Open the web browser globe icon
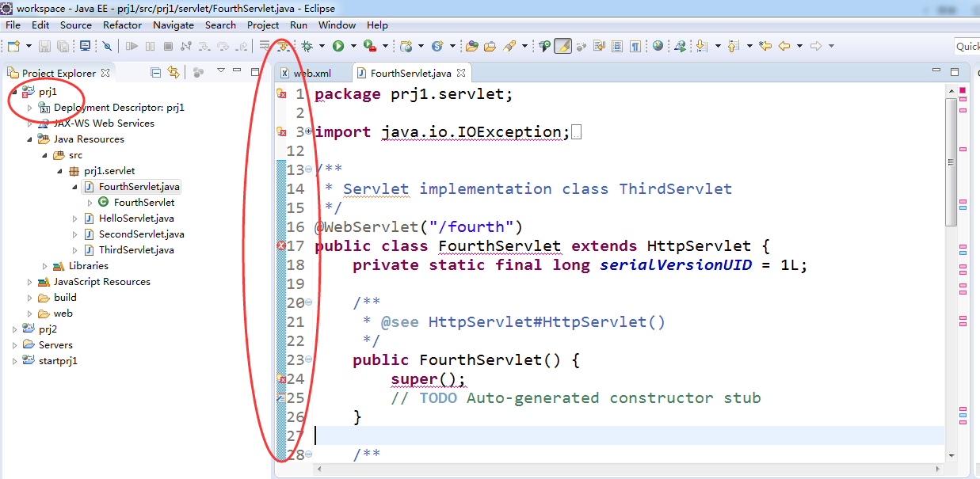The image size is (980, 479). pos(658,46)
